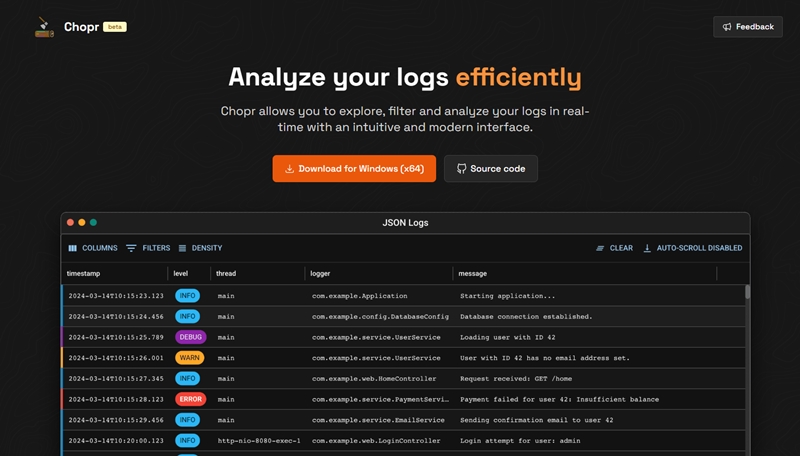The height and width of the screenshot is (456, 800).
Task: Click the message column header
Action: click(x=473, y=273)
